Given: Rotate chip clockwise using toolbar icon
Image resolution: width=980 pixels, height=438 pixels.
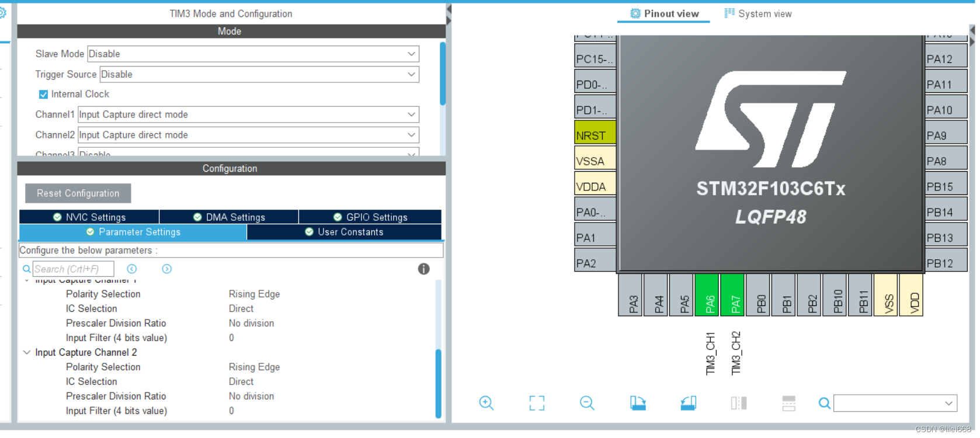Looking at the screenshot, I should tap(638, 403).
